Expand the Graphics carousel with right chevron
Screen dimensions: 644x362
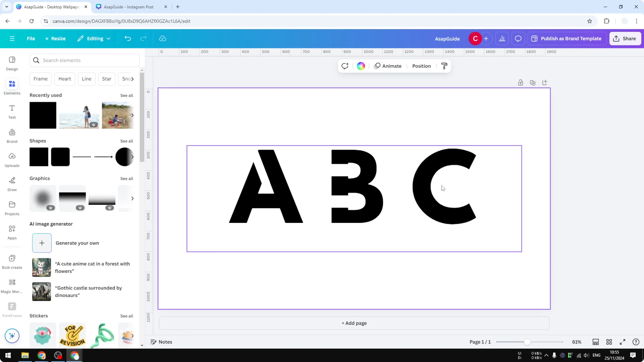(x=132, y=198)
